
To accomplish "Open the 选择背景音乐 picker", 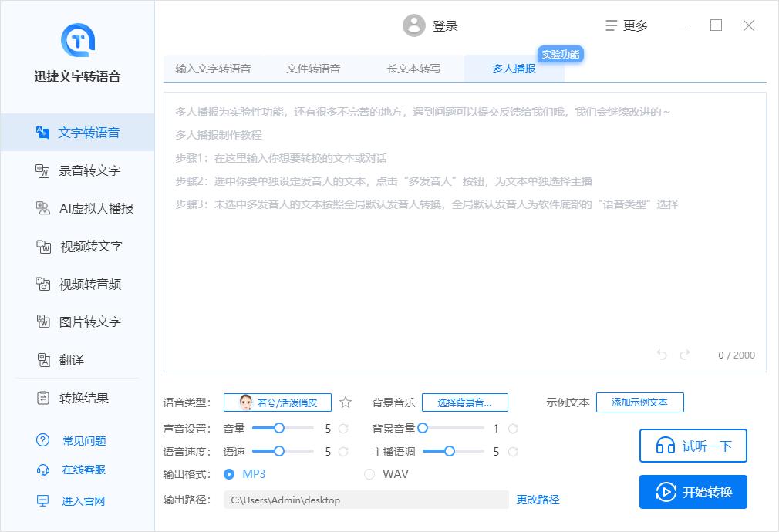I will point(464,402).
